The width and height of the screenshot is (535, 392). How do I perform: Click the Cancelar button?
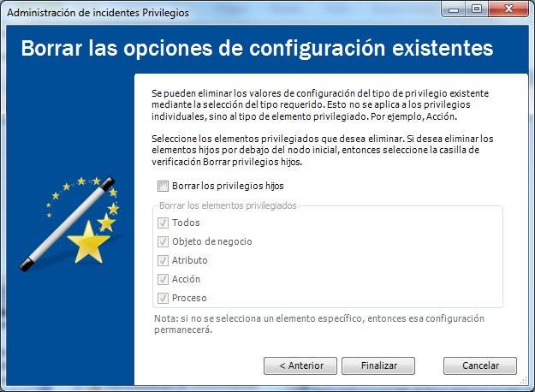480,365
